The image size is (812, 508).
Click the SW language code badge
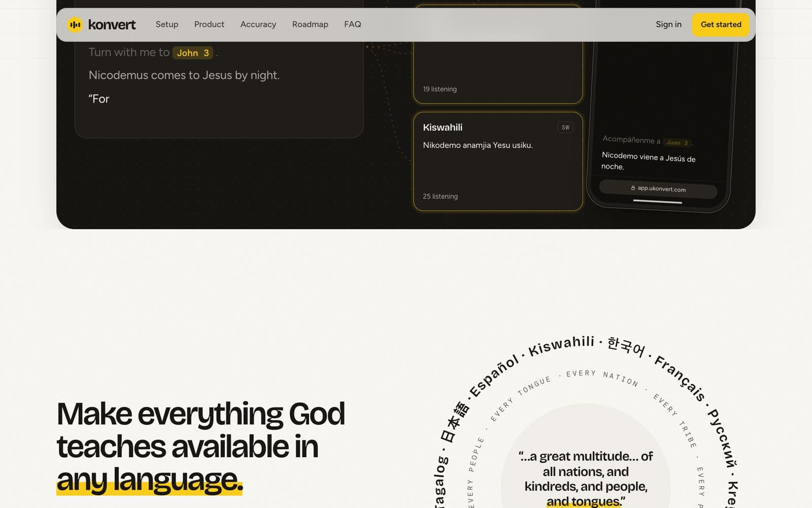click(x=565, y=128)
